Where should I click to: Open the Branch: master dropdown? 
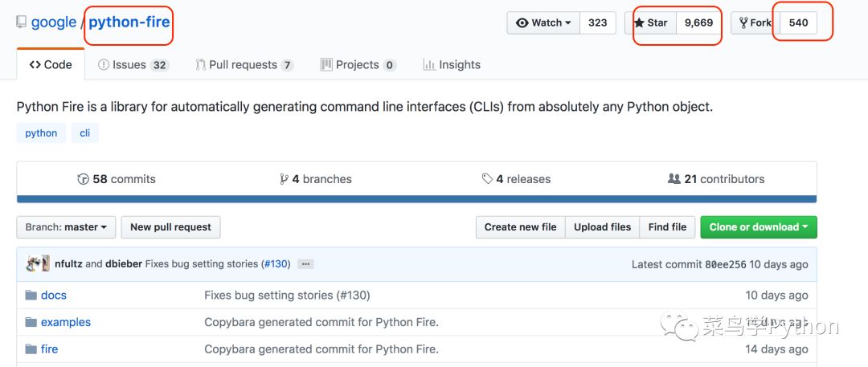66,227
